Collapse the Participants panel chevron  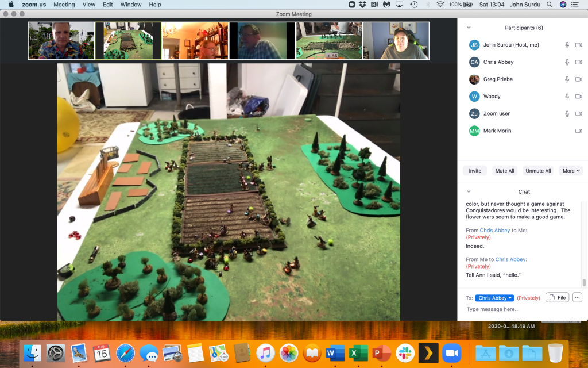click(x=469, y=28)
